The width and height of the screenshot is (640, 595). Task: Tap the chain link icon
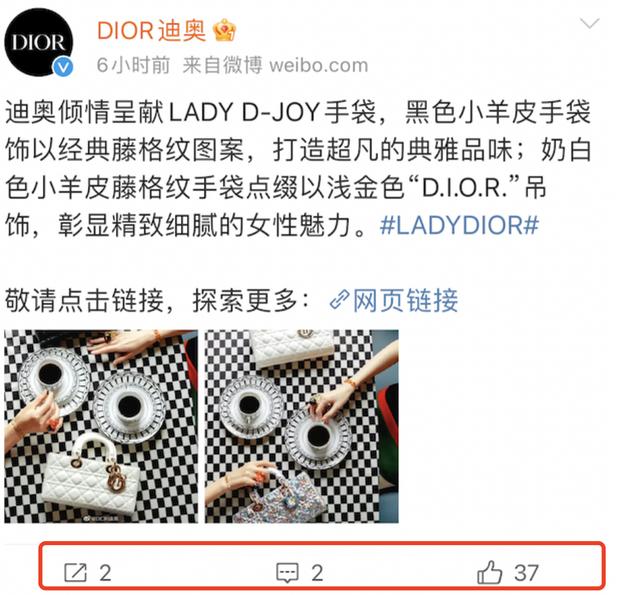[340, 300]
